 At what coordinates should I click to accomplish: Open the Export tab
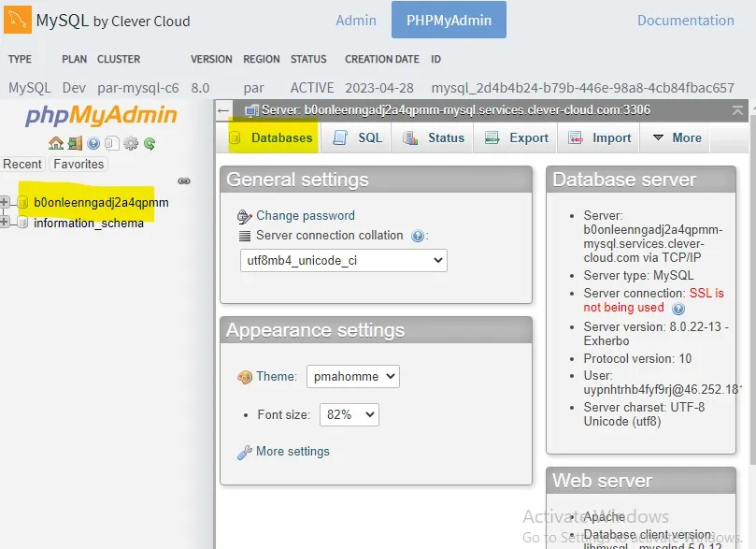(x=516, y=138)
